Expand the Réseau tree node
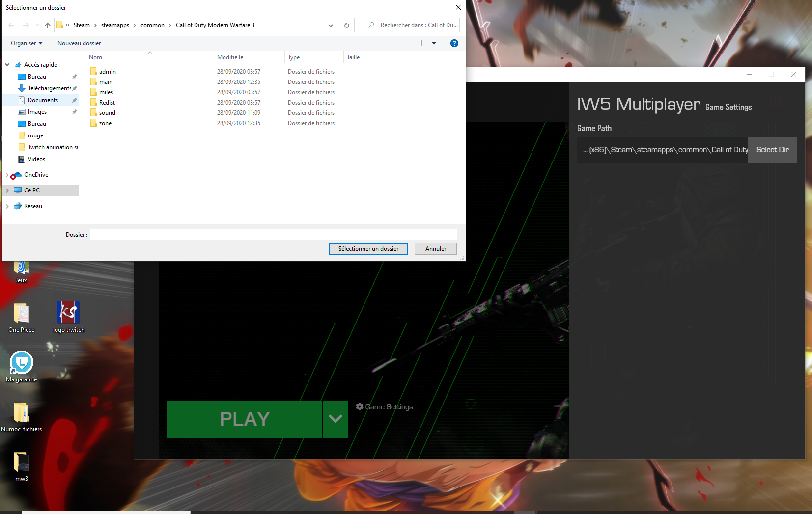This screenshot has height=514, width=812. tap(7, 206)
